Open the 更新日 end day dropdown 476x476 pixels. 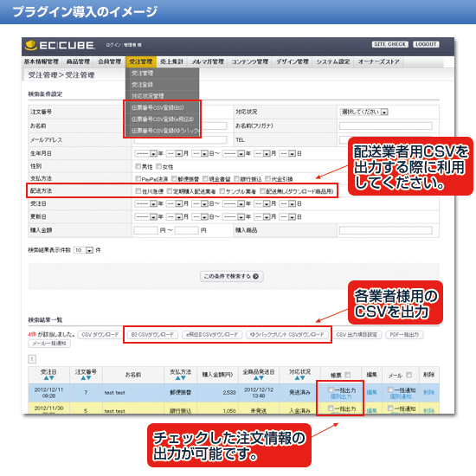[x=287, y=216]
